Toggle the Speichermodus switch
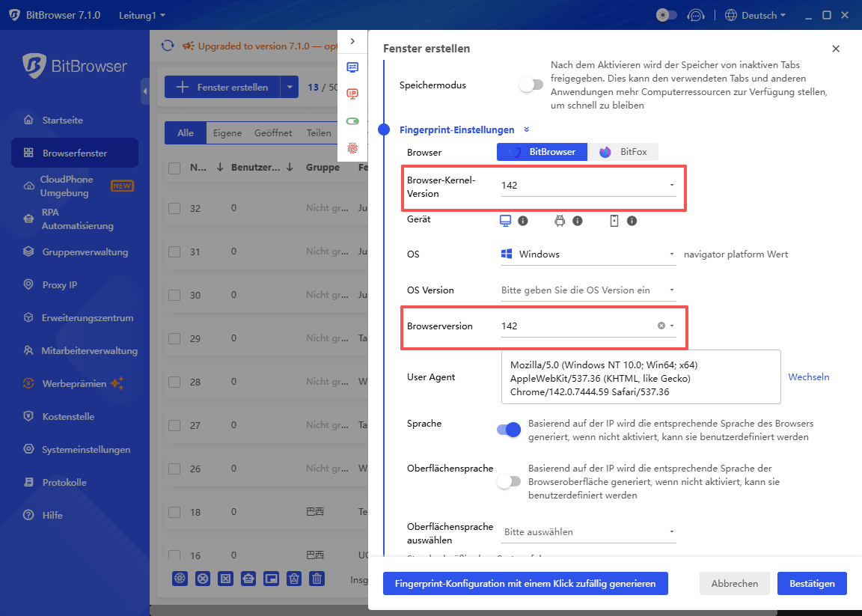The width and height of the screenshot is (862, 616). pyautogui.click(x=531, y=85)
